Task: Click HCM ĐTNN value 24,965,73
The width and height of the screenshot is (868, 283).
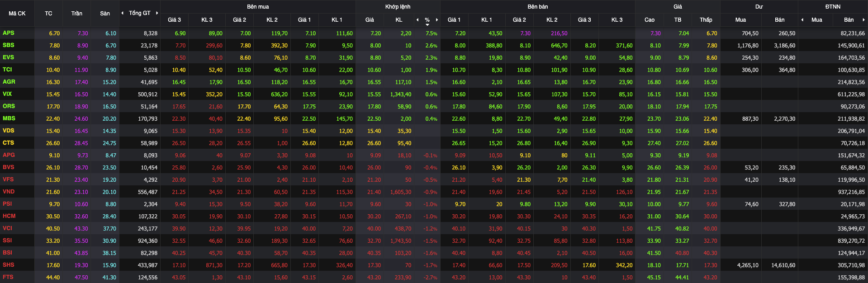Action: [853, 217]
